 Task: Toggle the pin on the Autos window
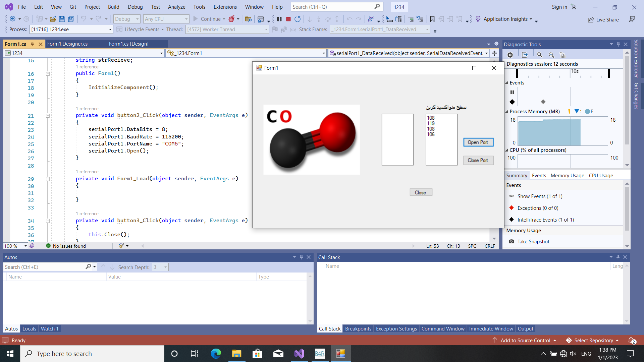pos(301,257)
